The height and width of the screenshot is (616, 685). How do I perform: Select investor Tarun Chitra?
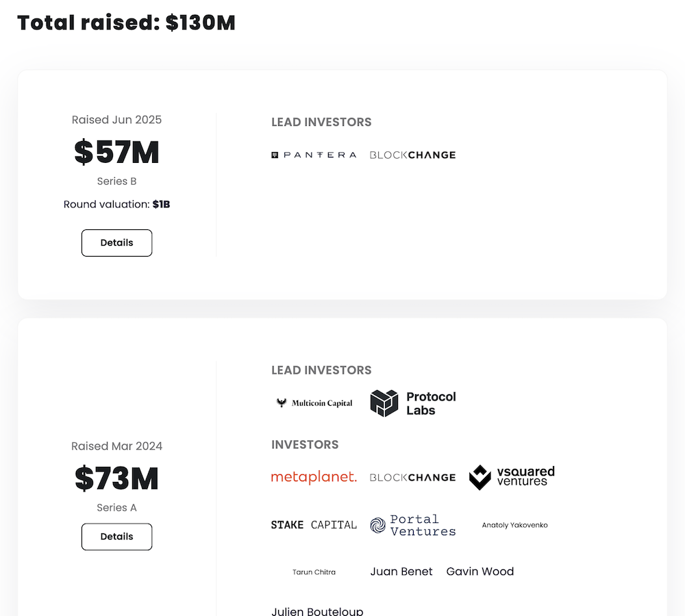click(314, 572)
